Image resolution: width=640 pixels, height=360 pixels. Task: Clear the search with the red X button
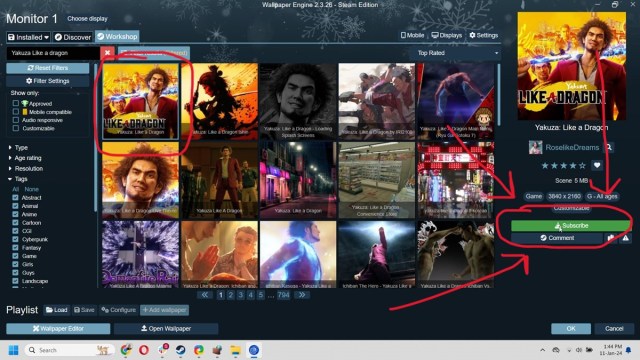[x=107, y=53]
